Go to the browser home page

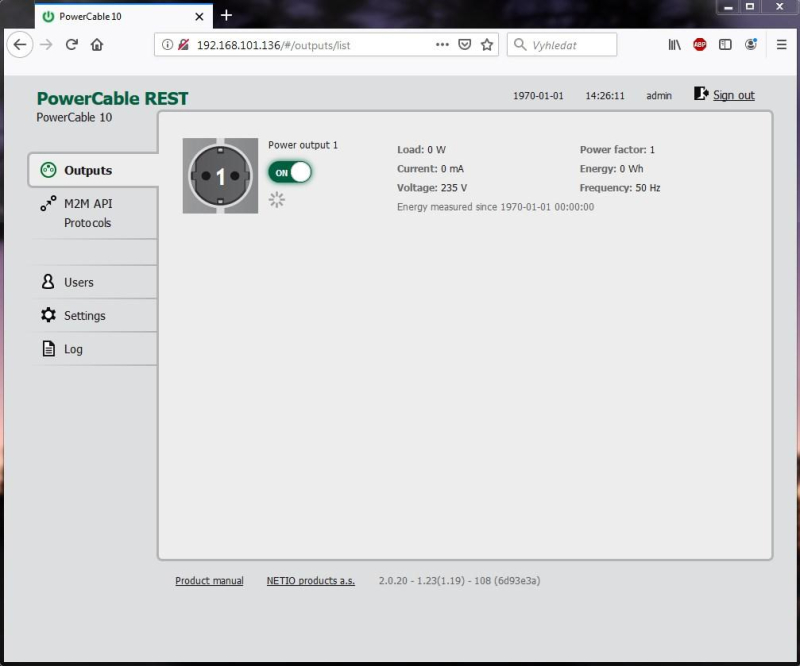tap(97, 45)
